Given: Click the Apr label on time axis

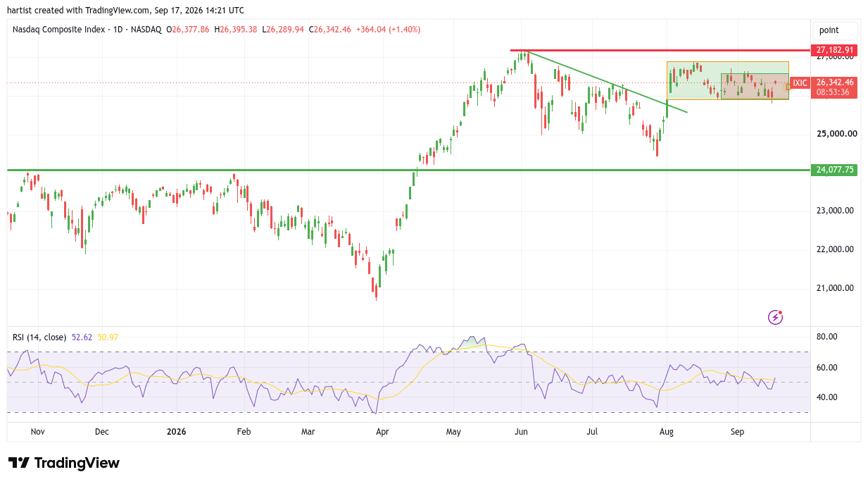Looking at the screenshot, I should (382, 430).
